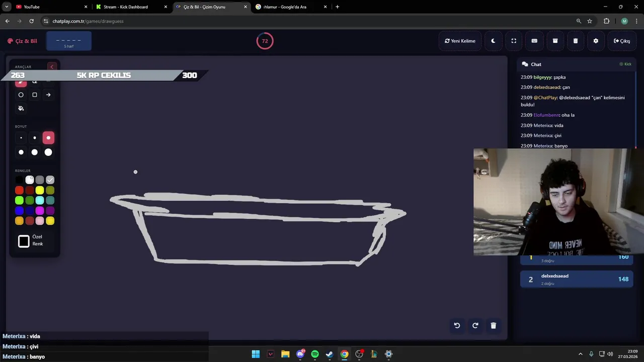Select the Çiz & Bil browser tab
644x362 pixels.
tap(211, 7)
